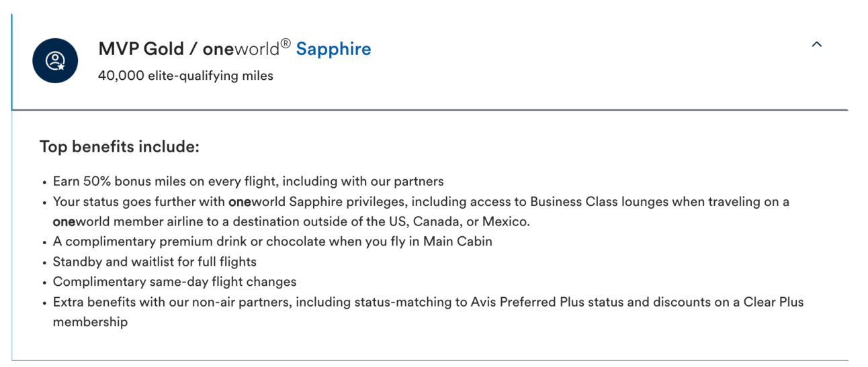Click the Main Cabin text
Screen dimensions: 868x367
click(457, 242)
